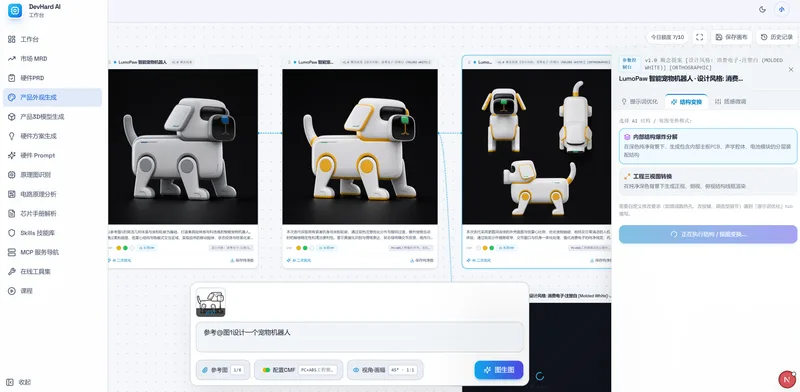Click the uploaded dog sketch reference thumbnail
This screenshot has width=800, height=392.
211,302
